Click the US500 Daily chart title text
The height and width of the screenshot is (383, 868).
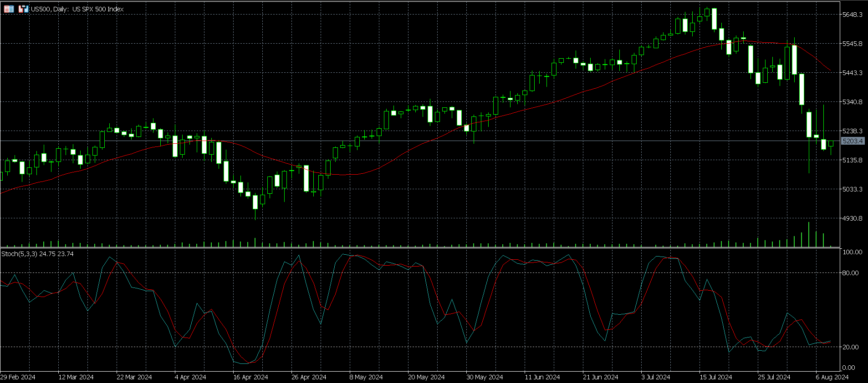coord(77,9)
